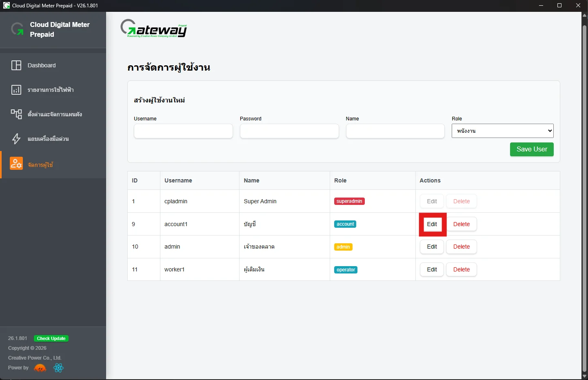Click the Super Admin name cell
This screenshot has width=588, height=380.
[x=284, y=201]
